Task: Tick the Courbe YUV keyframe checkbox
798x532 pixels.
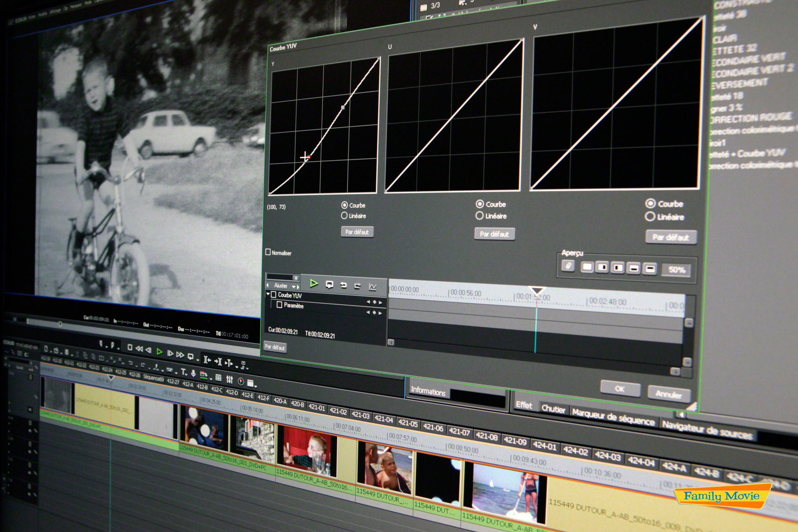Action: click(x=273, y=295)
